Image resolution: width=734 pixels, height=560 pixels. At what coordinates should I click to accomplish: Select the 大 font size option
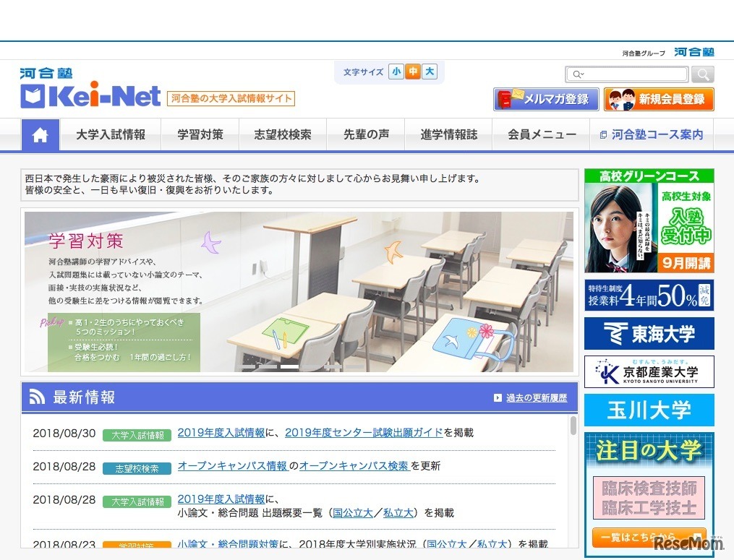click(429, 72)
